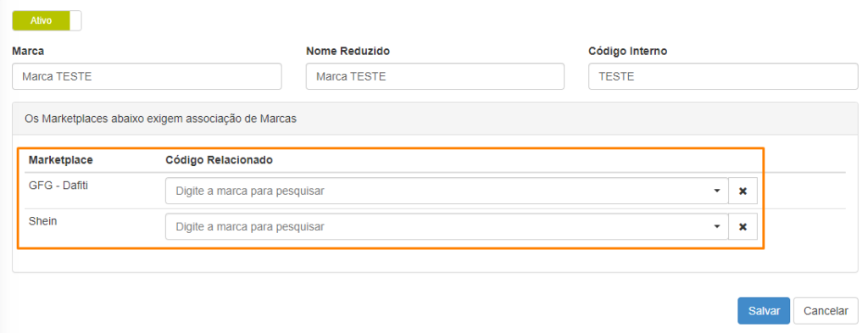Focus the Marca text field

point(147,76)
